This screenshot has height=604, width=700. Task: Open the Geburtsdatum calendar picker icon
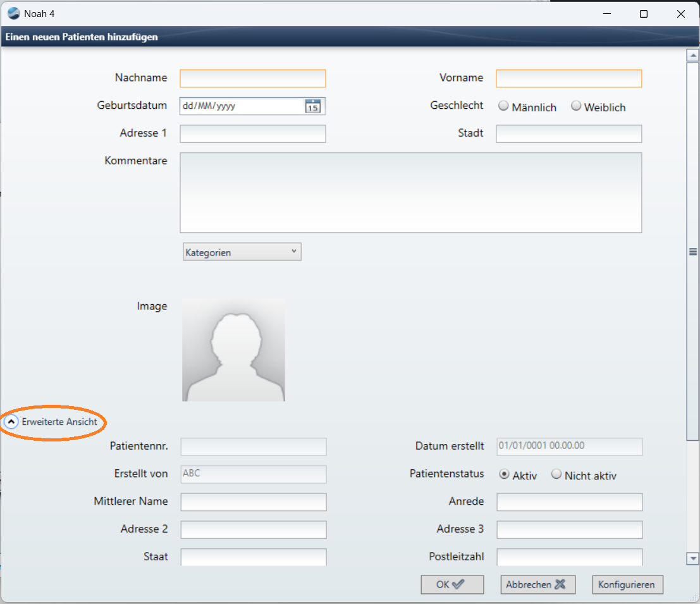point(312,106)
